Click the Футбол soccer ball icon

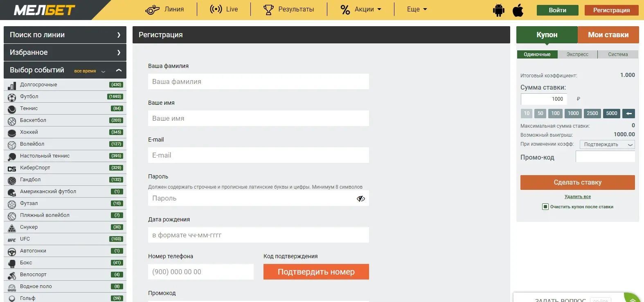pyautogui.click(x=12, y=97)
